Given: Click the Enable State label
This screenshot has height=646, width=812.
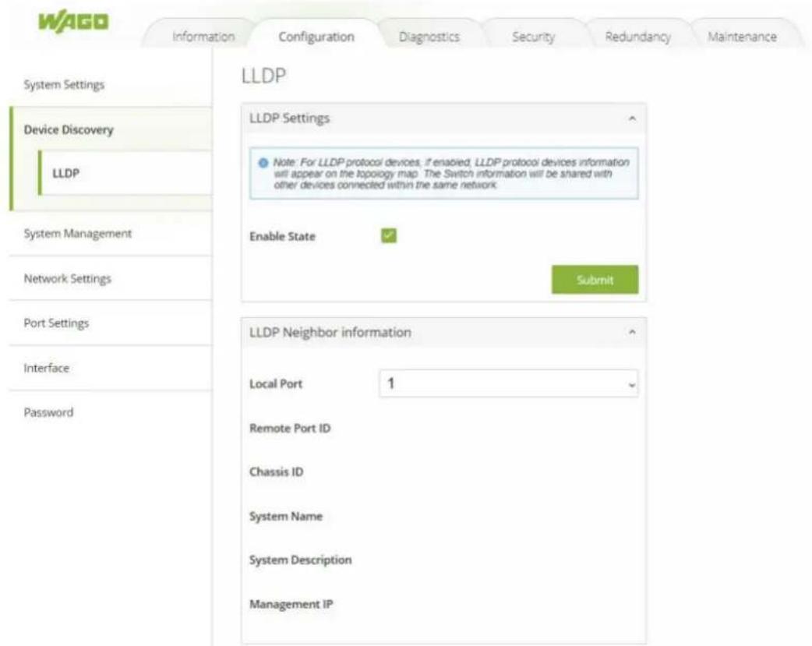Looking at the screenshot, I should (282, 236).
